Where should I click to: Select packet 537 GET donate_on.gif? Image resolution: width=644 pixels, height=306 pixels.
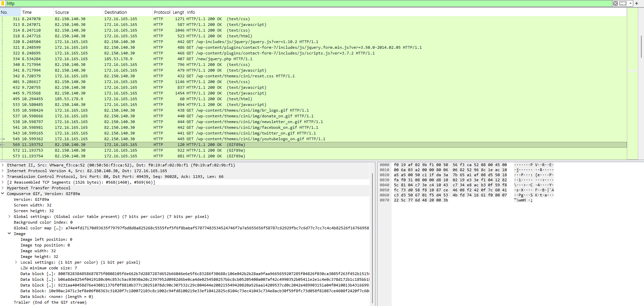tap(313, 116)
